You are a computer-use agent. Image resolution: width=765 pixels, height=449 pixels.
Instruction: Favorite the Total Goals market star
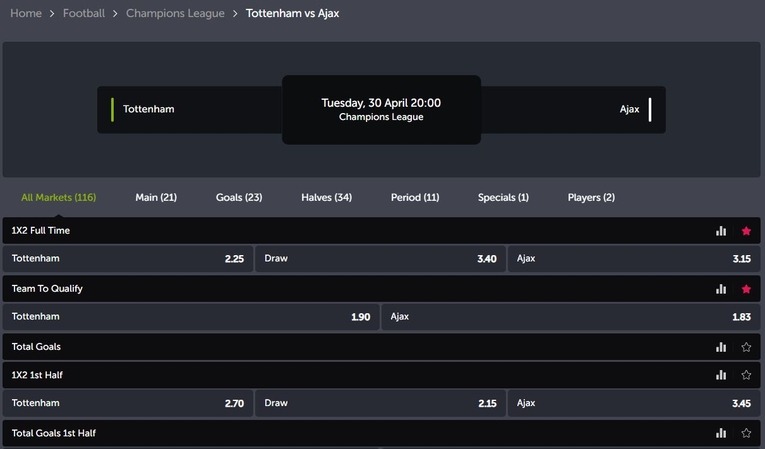(x=746, y=347)
